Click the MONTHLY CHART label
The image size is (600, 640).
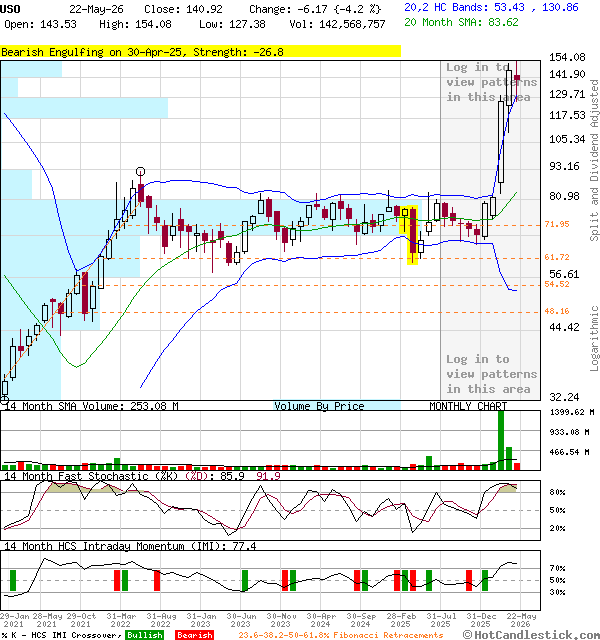click(x=468, y=406)
